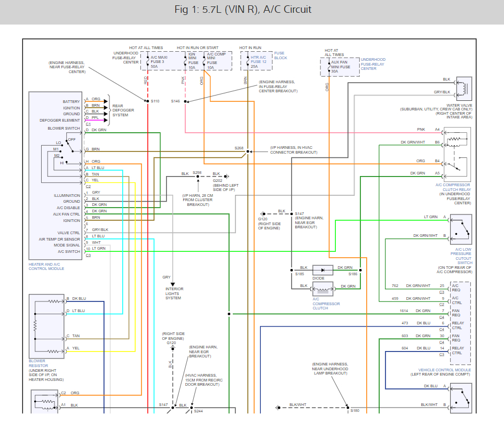Click the A/C SWITCH pin label
The height and width of the screenshot is (430, 504).
pos(69,251)
